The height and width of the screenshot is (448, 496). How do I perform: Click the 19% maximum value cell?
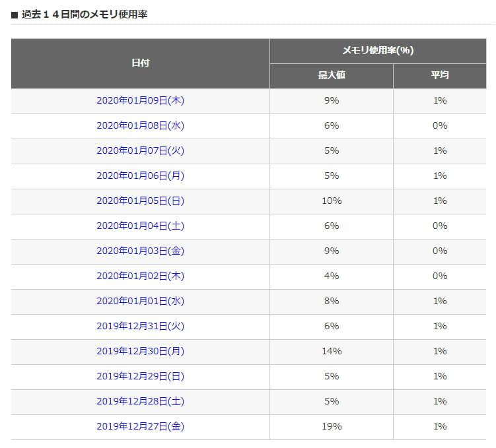[332, 426]
